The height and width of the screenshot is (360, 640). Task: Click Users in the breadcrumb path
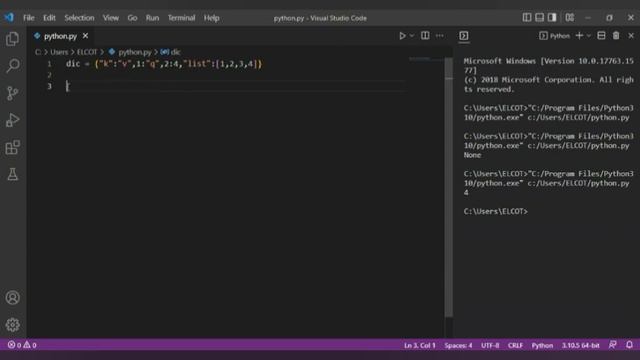pos(59,52)
